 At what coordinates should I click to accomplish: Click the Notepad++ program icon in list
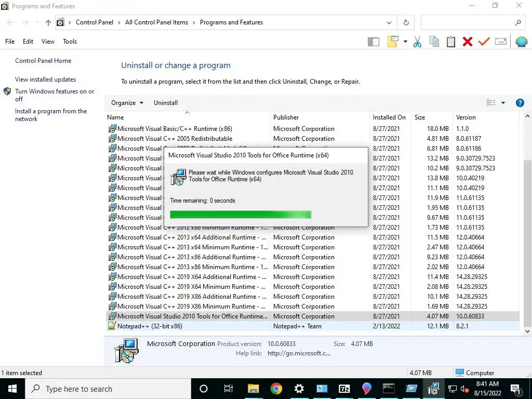(x=112, y=326)
